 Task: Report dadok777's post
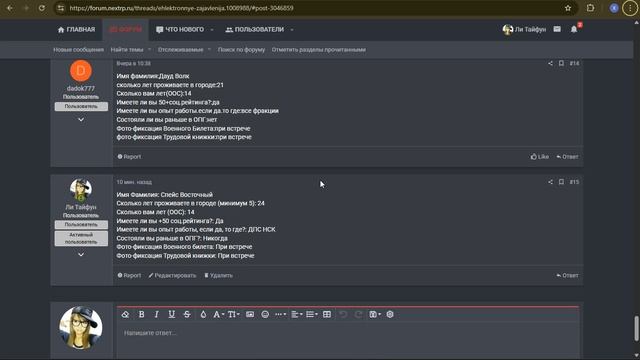click(x=129, y=157)
